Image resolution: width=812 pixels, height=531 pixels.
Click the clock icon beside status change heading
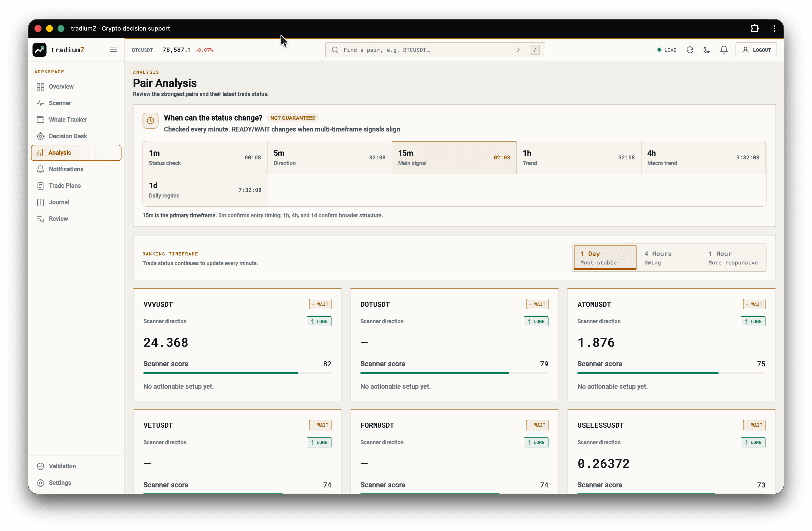point(150,121)
